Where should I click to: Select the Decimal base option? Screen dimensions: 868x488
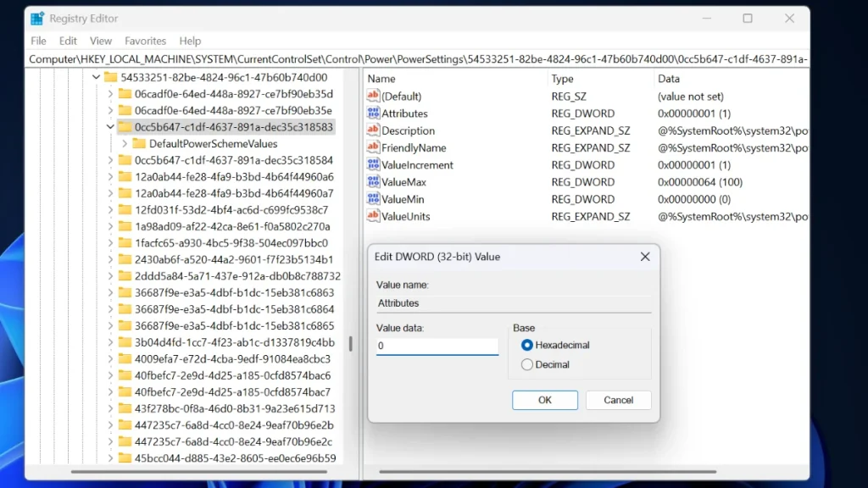[527, 364]
